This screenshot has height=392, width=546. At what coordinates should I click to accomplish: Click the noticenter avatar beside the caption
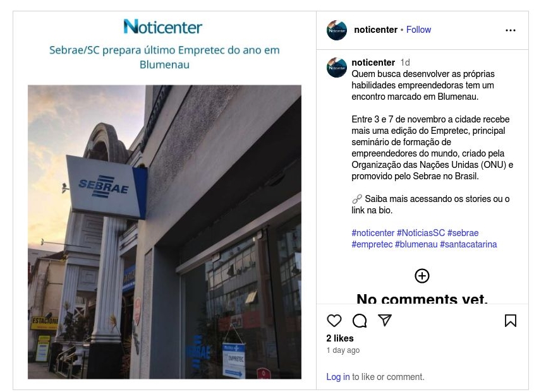(337, 68)
